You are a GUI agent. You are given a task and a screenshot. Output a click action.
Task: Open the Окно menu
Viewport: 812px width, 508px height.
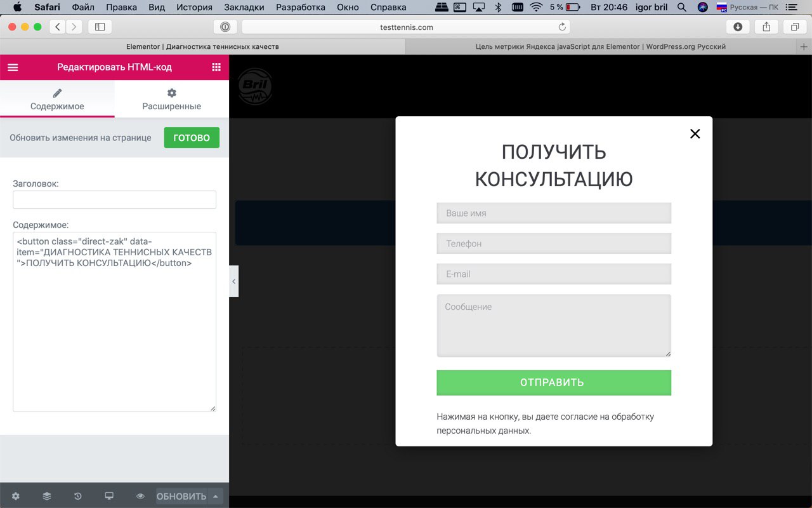(348, 7)
